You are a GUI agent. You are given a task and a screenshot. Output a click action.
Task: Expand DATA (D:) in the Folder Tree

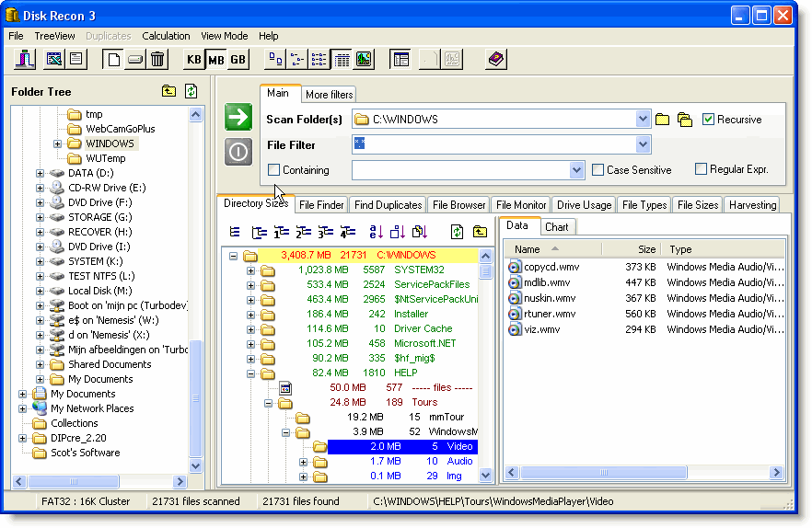pos(40,174)
